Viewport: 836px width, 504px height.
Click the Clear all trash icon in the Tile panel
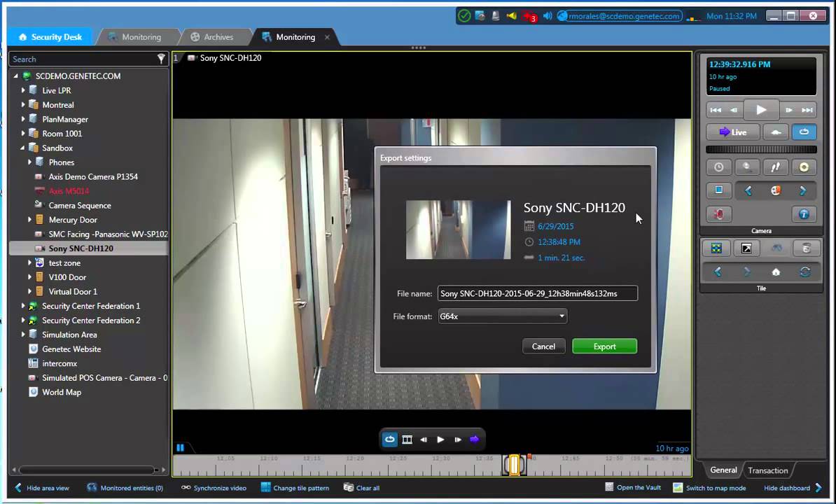pyautogui.click(x=806, y=248)
